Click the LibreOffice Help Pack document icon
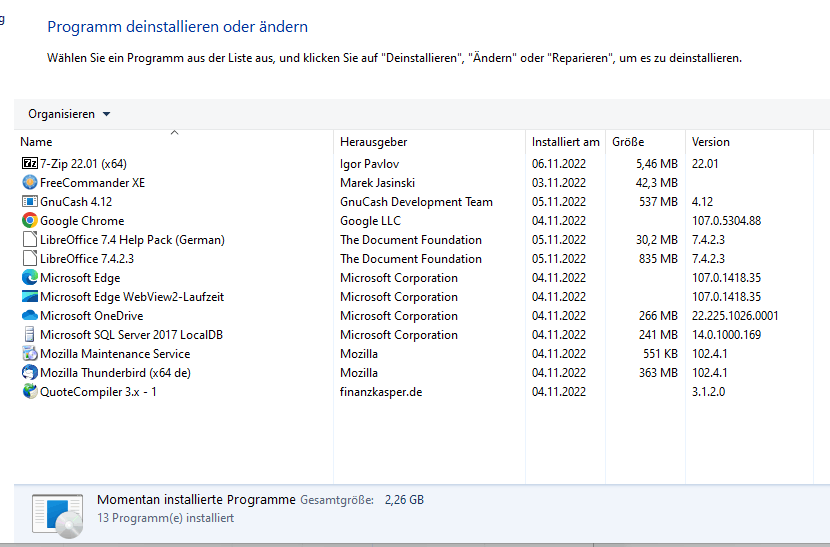 [30, 240]
